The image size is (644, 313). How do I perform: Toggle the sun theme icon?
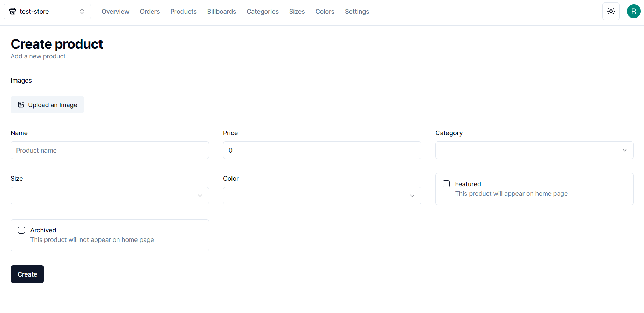[x=611, y=11]
